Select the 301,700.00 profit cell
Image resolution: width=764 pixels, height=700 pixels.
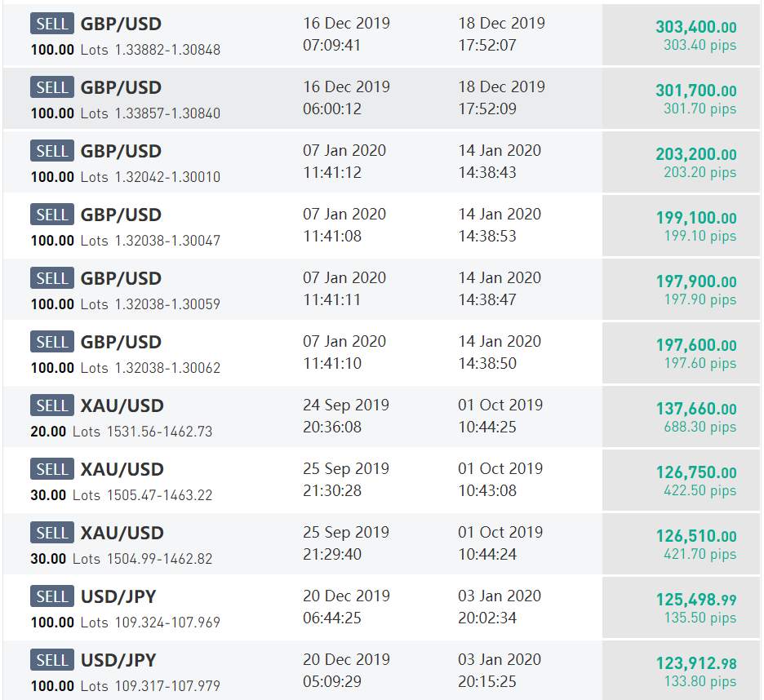[x=682, y=99]
